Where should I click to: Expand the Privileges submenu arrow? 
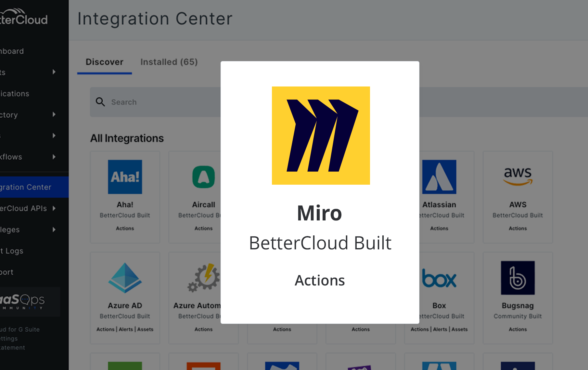point(54,230)
